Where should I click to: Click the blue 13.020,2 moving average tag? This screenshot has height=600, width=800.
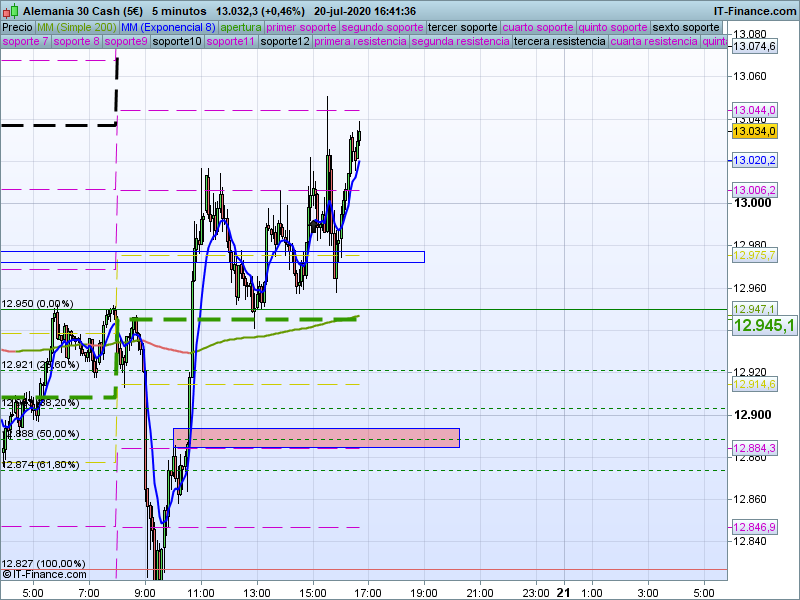click(x=754, y=160)
